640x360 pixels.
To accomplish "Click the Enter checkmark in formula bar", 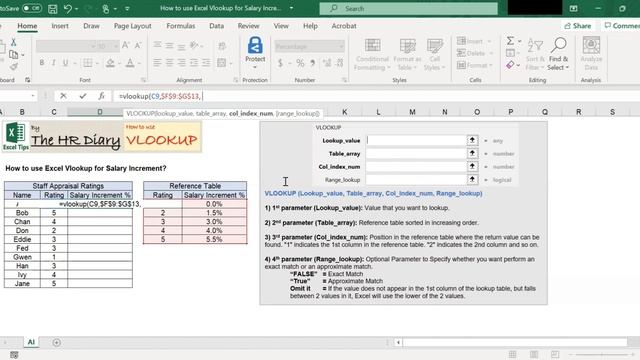I will coord(83,96).
